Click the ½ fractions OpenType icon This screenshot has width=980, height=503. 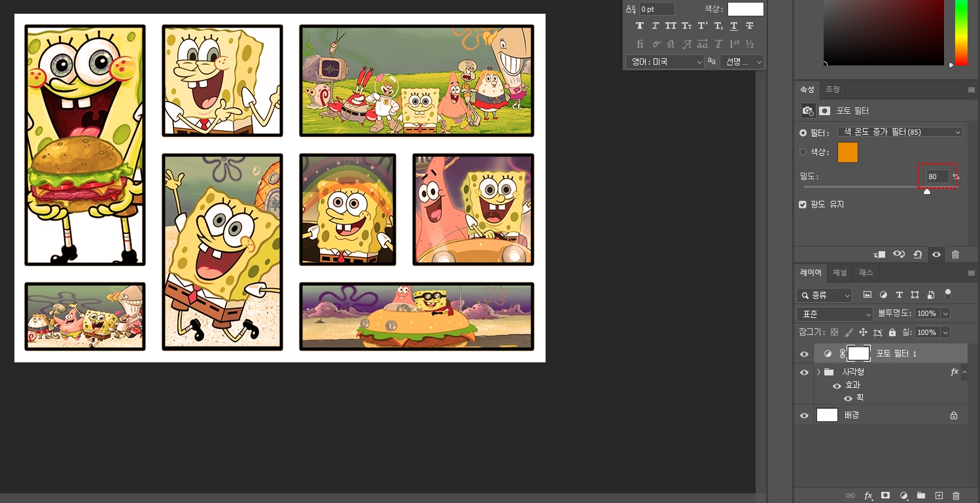[x=750, y=44]
